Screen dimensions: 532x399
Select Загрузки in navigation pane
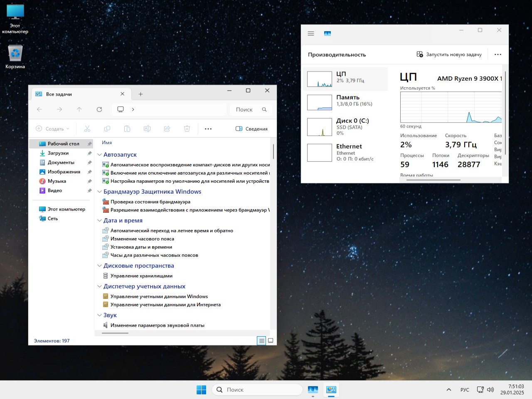pyautogui.click(x=58, y=153)
